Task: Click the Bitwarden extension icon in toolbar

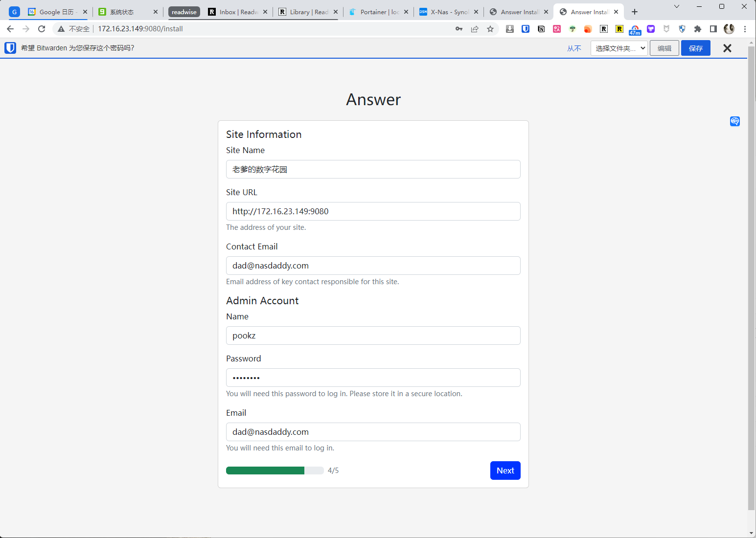Action: [526, 29]
